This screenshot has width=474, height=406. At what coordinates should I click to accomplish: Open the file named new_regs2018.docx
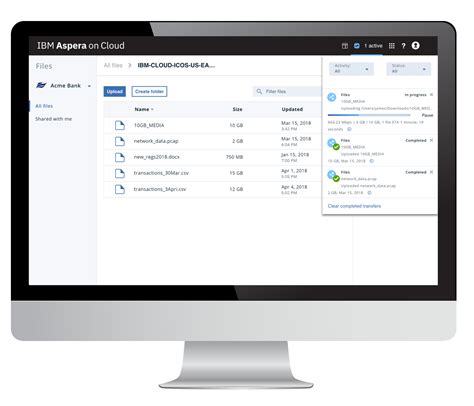(157, 157)
